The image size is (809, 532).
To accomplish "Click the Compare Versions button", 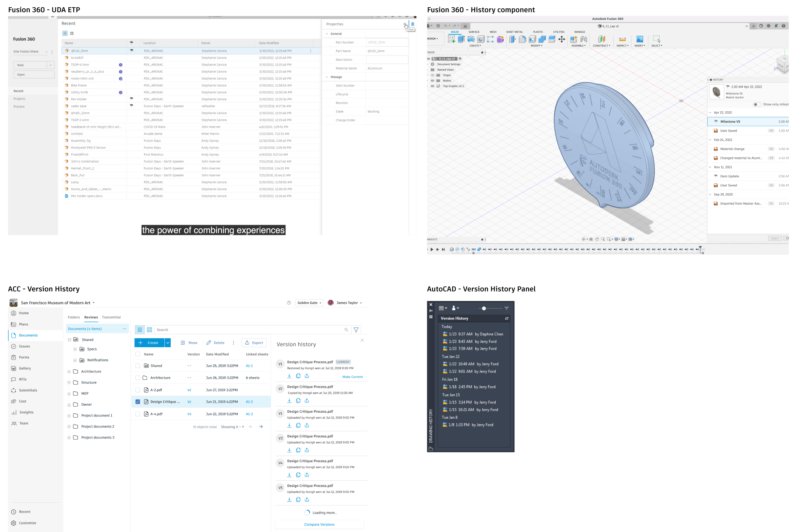I will [319, 524].
